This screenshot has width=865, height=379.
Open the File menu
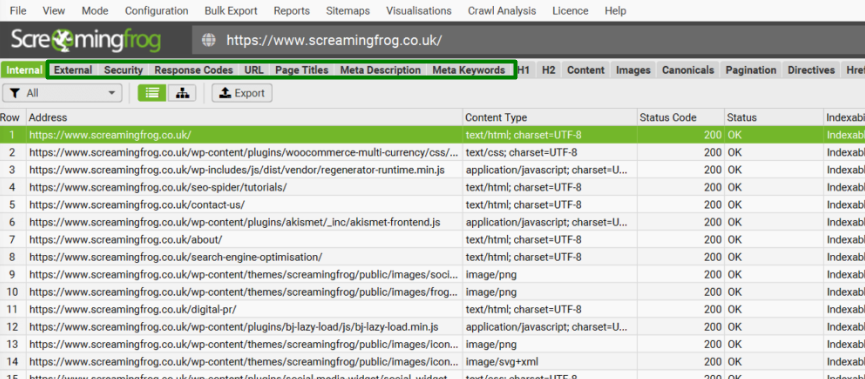coord(18,10)
